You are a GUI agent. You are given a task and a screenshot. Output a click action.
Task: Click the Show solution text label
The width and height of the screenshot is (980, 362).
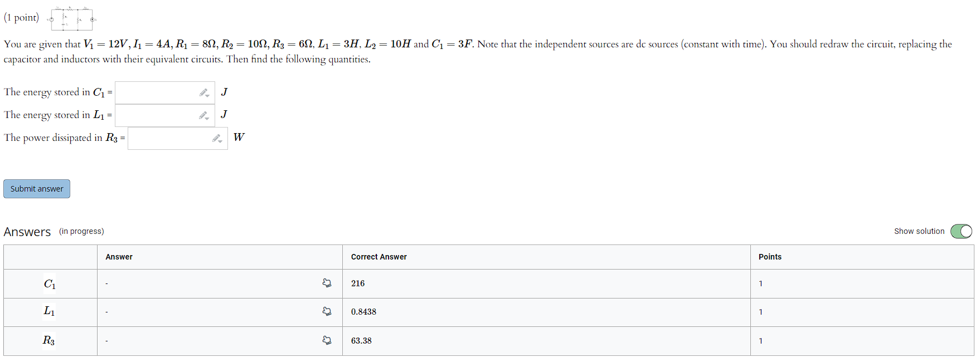[x=919, y=231]
